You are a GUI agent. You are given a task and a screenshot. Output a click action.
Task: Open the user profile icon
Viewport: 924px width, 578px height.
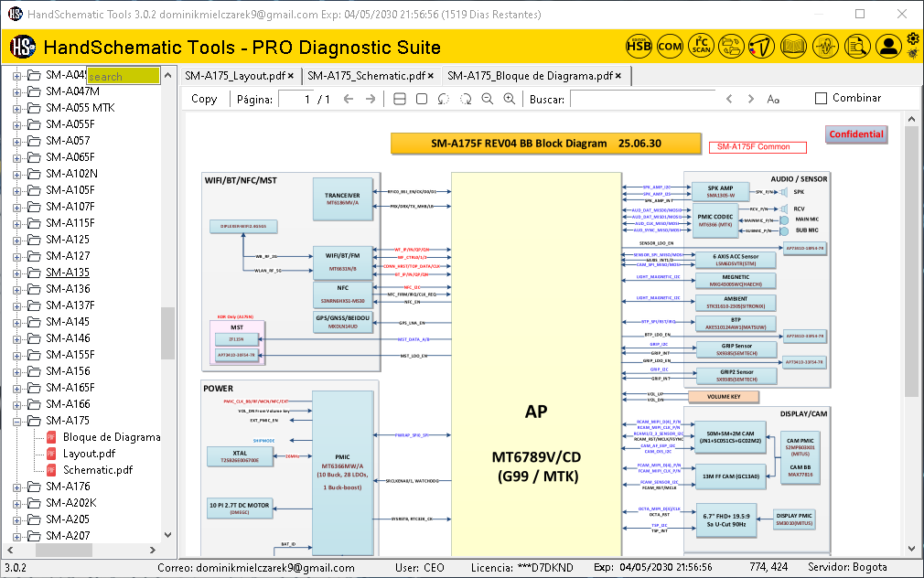coord(888,46)
